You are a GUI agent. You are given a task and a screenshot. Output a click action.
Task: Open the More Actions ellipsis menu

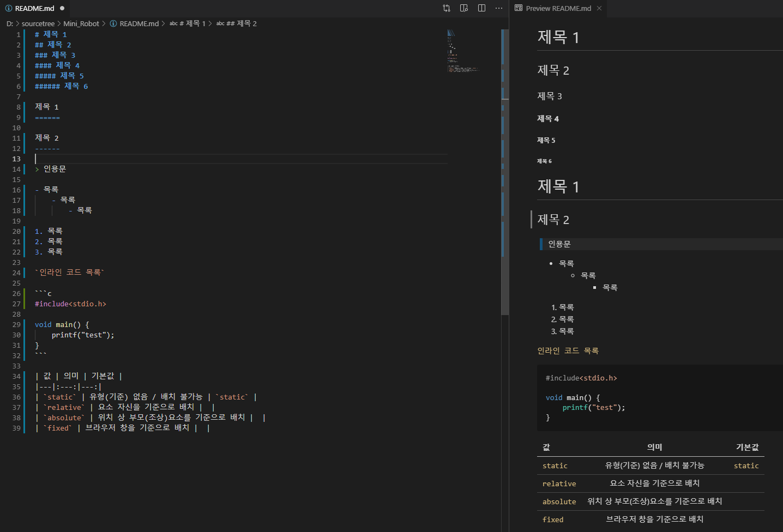(499, 8)
